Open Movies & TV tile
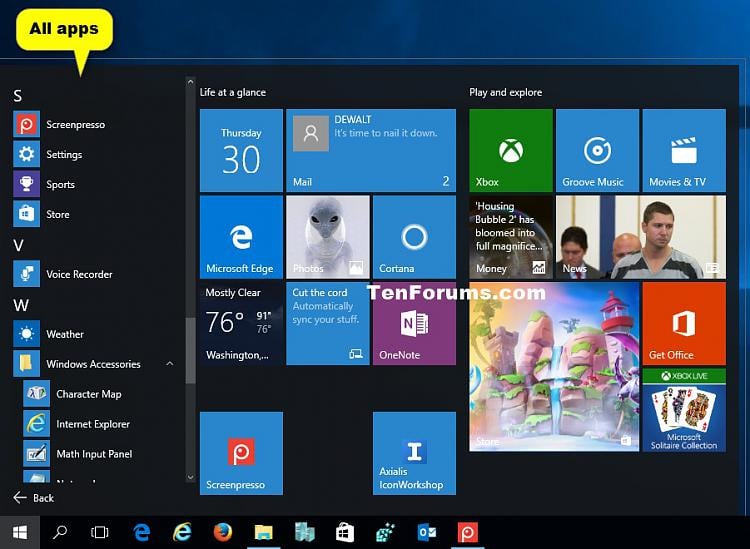The width and height of the screenshot is (750, 549). 684,150
